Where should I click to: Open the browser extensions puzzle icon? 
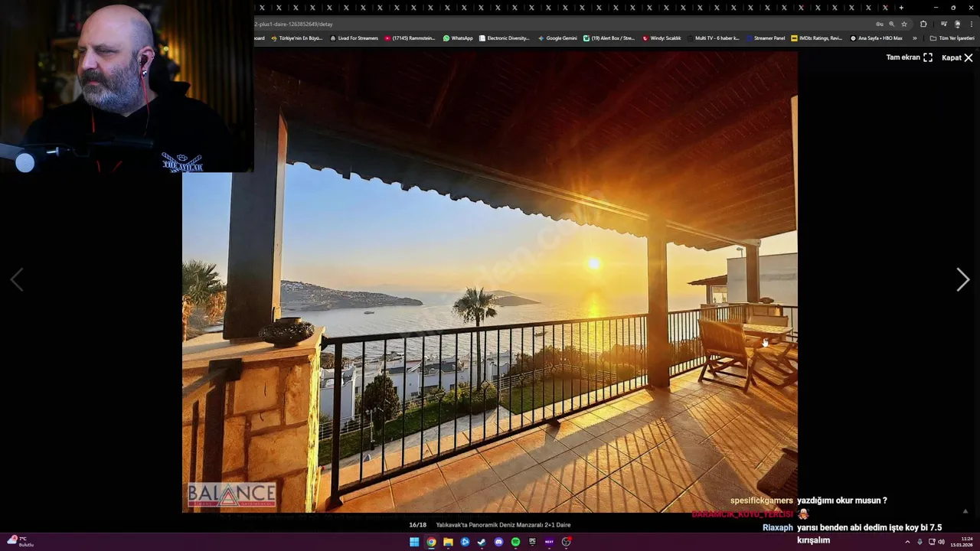click(923, 24)
